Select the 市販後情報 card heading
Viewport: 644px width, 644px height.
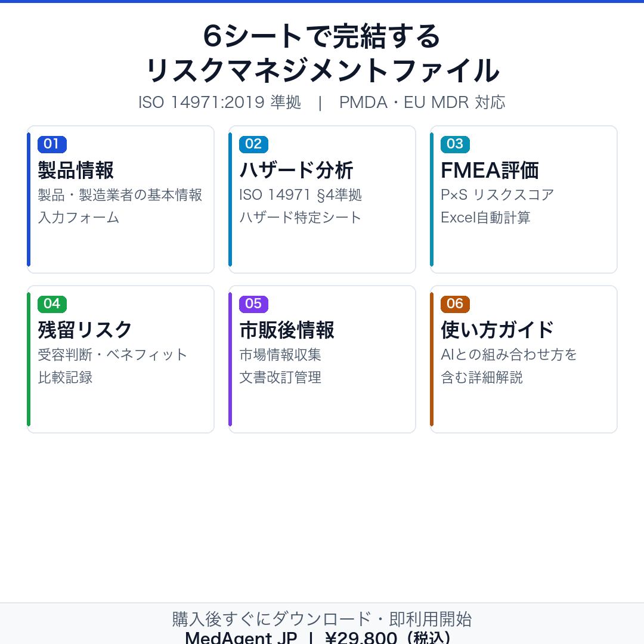tap(287, 330)
